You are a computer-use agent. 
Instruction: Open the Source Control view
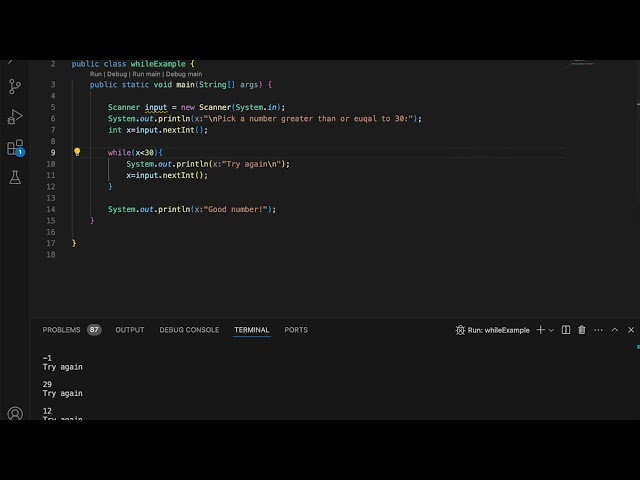[x=15, y=87]
